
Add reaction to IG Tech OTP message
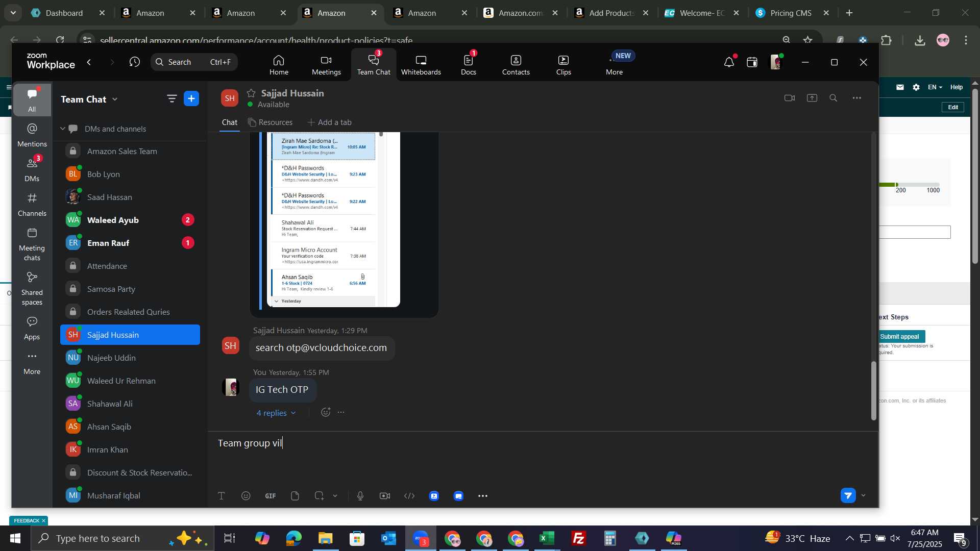tap(326, 412)
